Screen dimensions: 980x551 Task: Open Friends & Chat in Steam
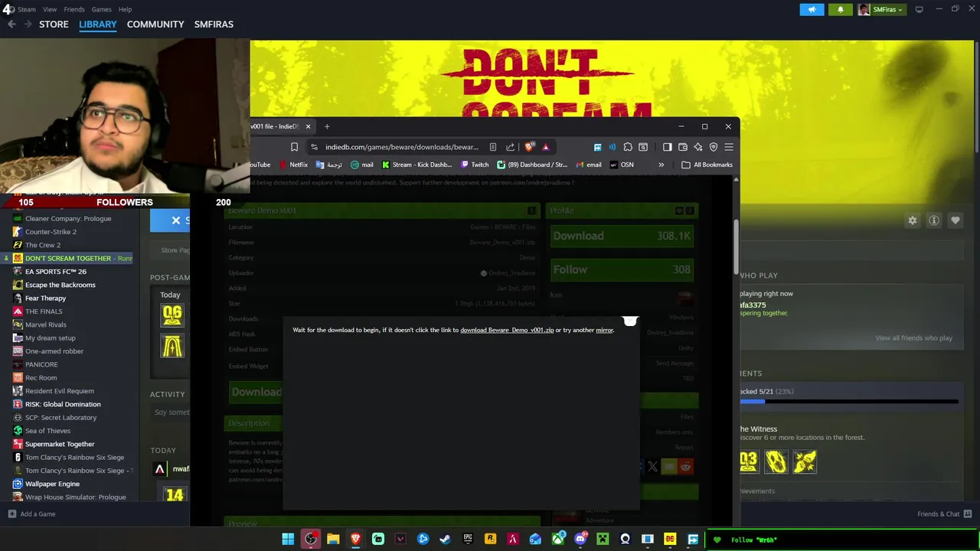coord(944,514)
